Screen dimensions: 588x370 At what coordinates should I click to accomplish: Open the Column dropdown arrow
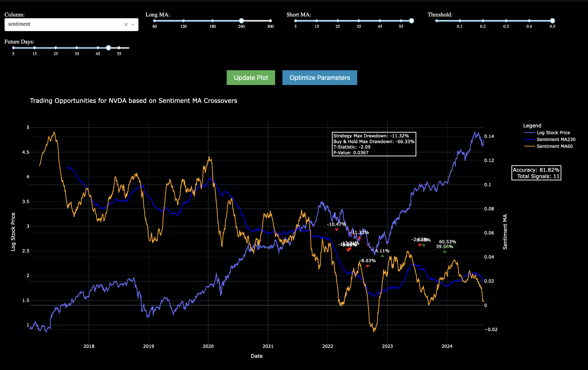click(x=133, y=24)
